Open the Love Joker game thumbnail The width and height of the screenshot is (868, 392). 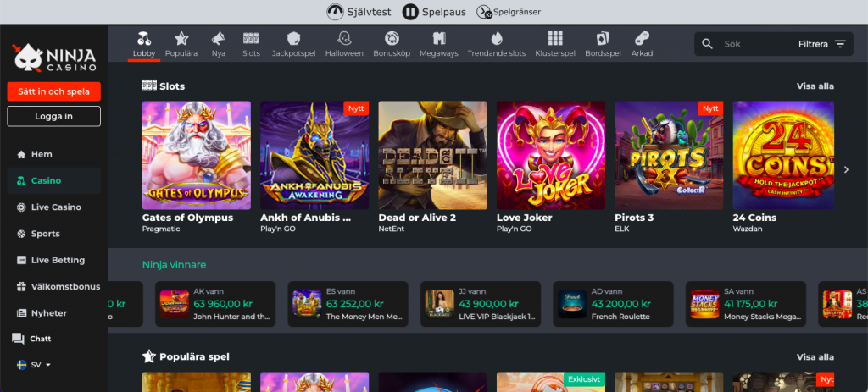coord(551,156)
